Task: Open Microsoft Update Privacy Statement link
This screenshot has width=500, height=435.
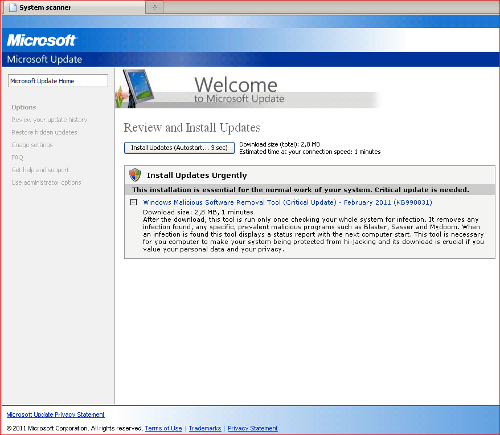Action: 56,414
